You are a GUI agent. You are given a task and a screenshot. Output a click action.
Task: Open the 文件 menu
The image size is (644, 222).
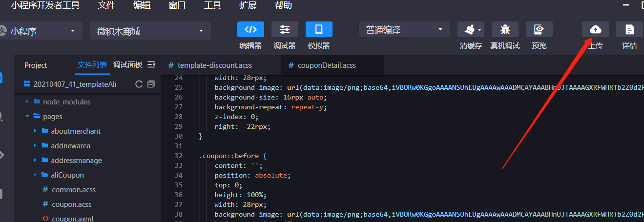tap(106, 6)
